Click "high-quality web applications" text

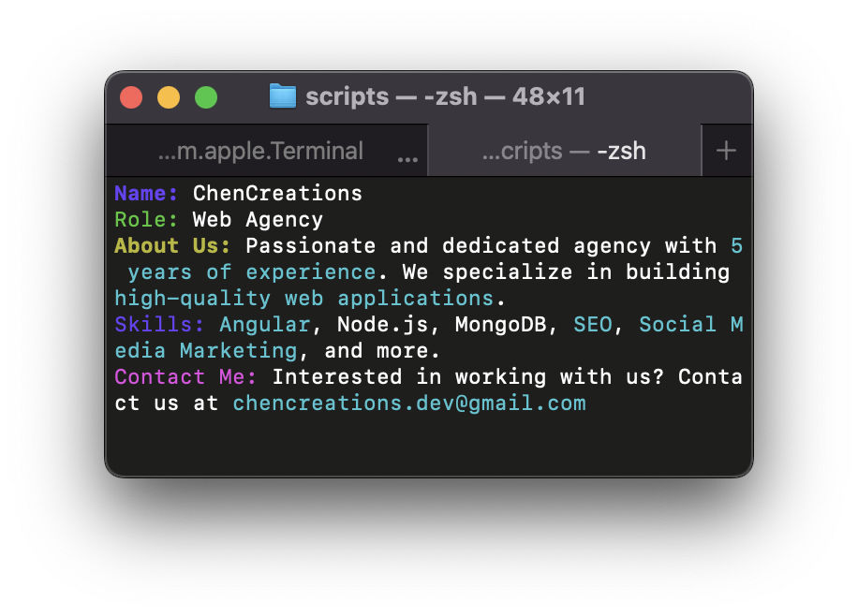coord(303,299)
